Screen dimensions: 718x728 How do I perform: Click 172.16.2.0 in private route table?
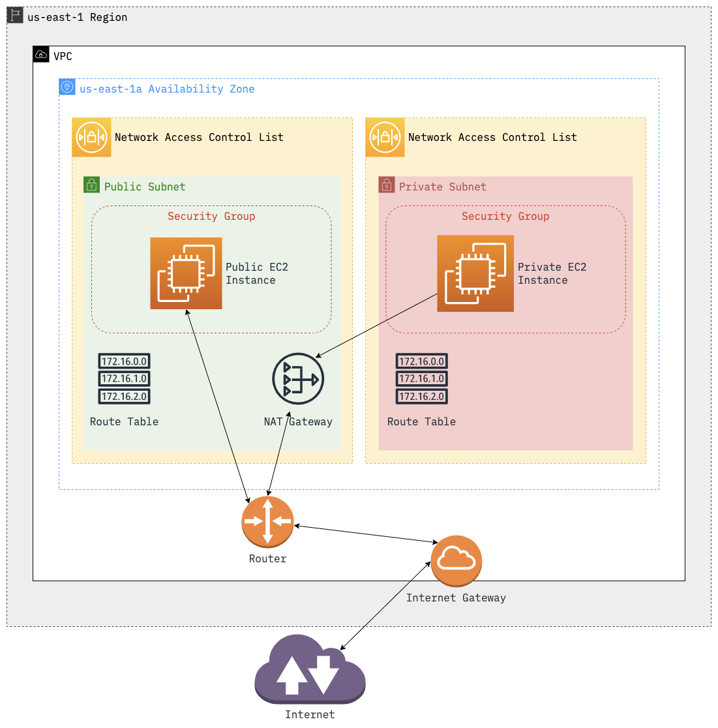(x=422, y=396)
